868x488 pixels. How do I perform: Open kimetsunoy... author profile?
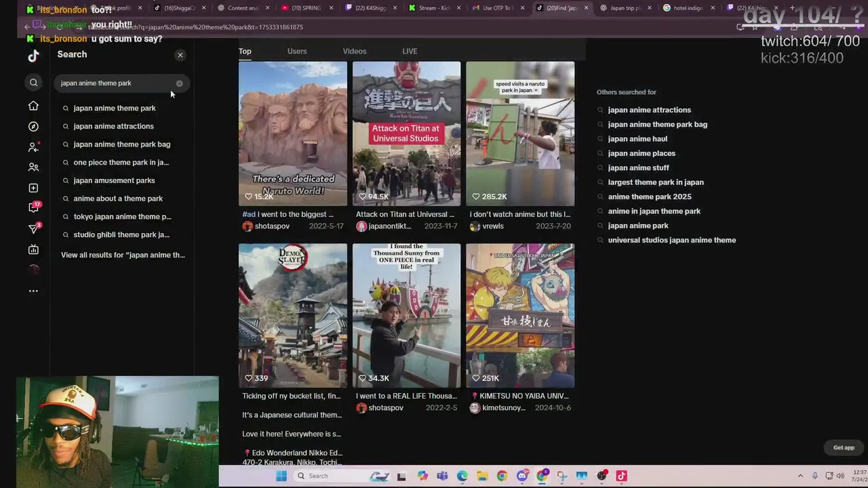[x=498, y=408]
